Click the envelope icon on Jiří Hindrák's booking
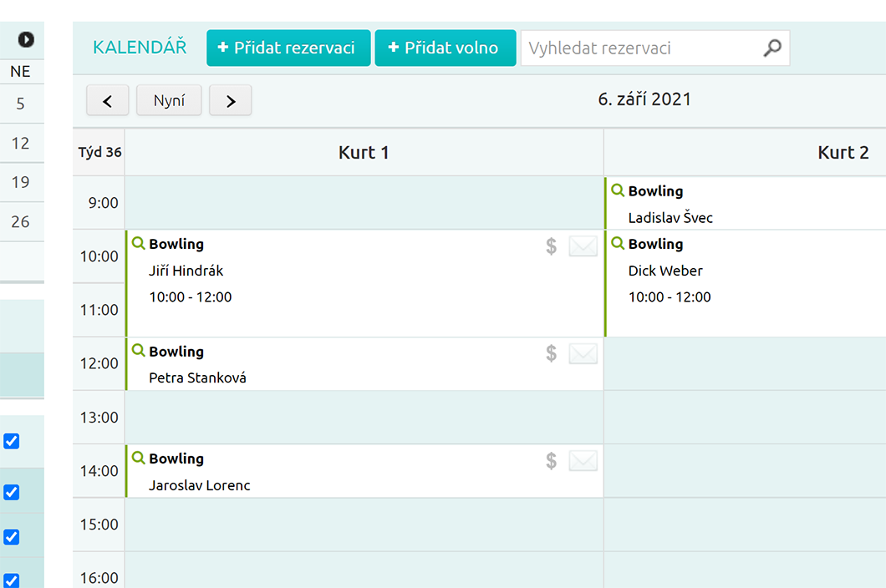Image resolution: width=886 pixels, height=588 pixels. (x=583, y=246)
